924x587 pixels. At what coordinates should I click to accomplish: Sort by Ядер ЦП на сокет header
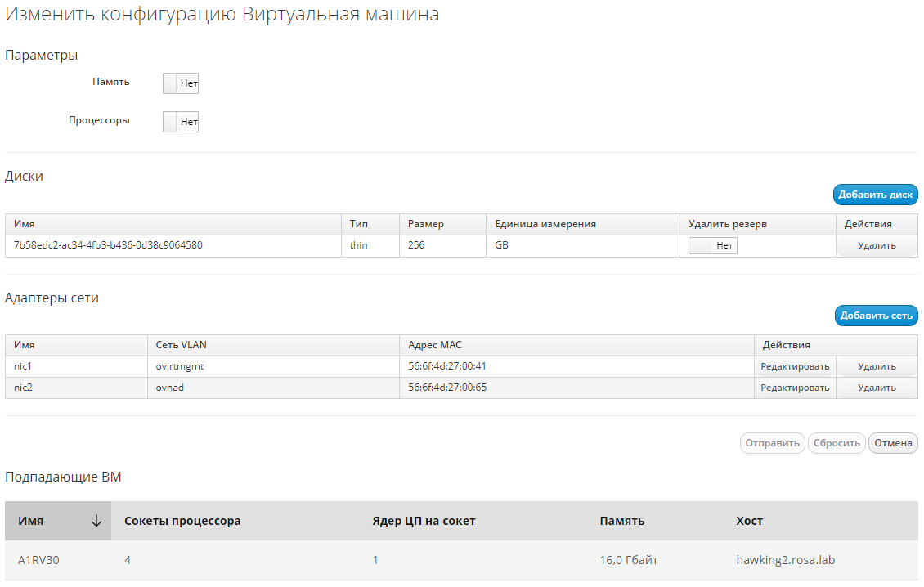[x=423, y=521]
